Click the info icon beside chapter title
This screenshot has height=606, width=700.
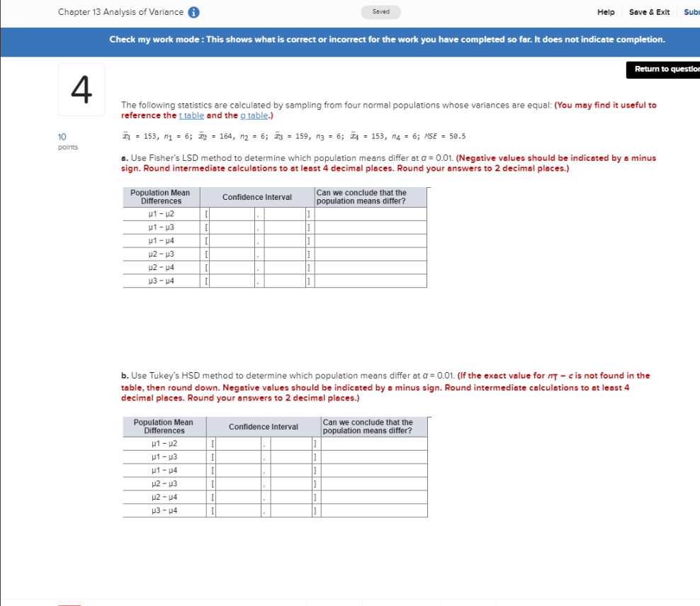coord(193,13)
